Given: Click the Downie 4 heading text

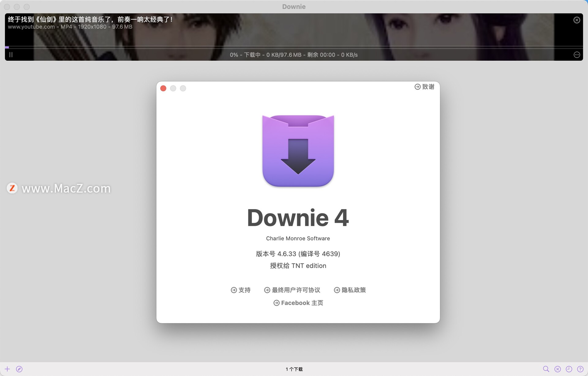Looking at the screenshot, I should pos(298,218).
